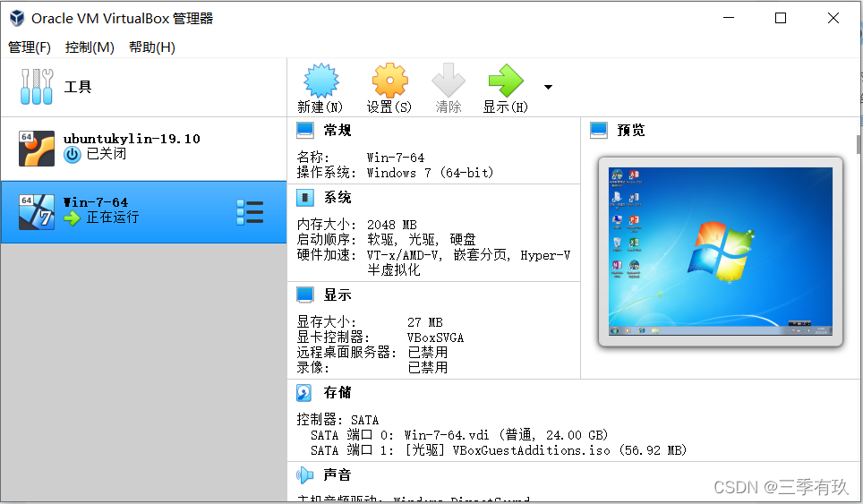Click the Show (显示) green arrow icon
Screen dimensions: 863x504
pos(506,81)
